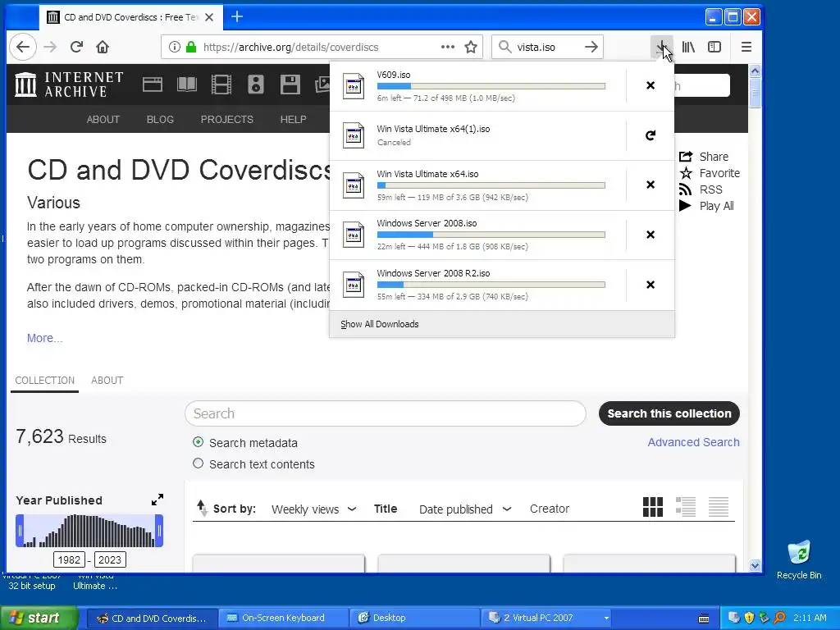Expand the Year Published histogram
The height and width of the screenshot is (630, 840).
[157, 500]
